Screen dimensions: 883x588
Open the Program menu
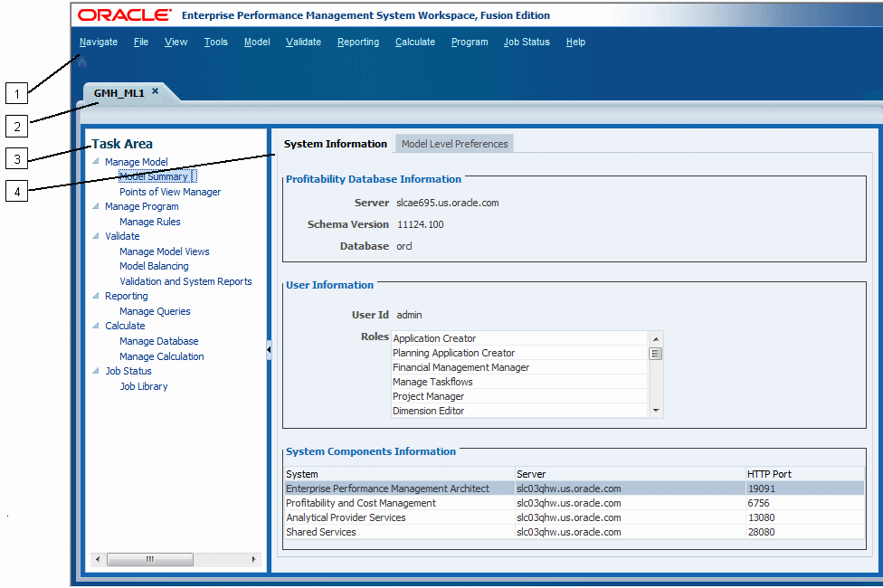pos(470,43)
